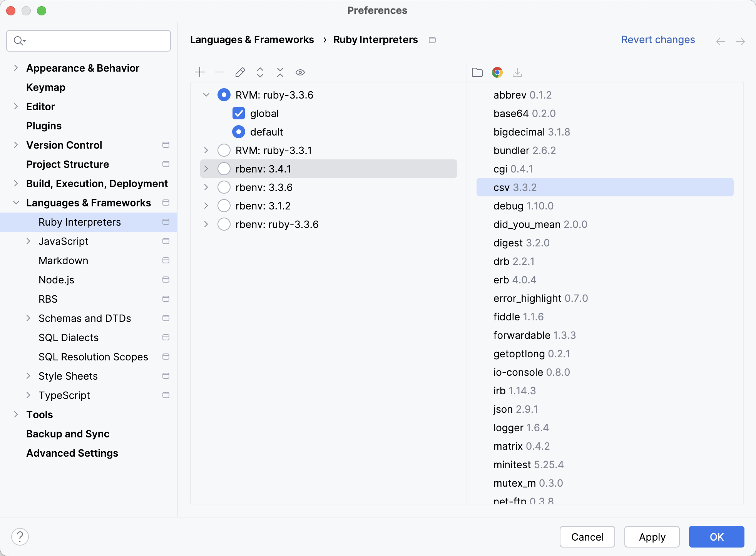Expand the Tools section in sidebar

(16, 414)
